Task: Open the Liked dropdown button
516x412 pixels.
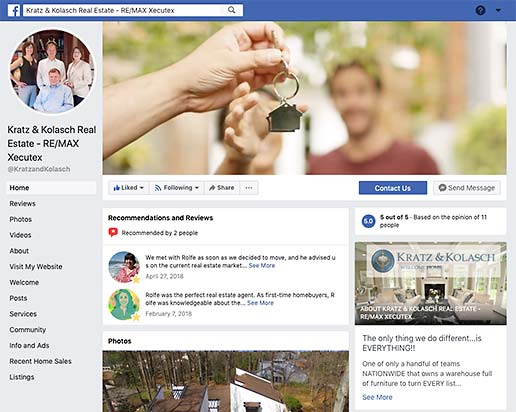Action: (x=129, y=188)
